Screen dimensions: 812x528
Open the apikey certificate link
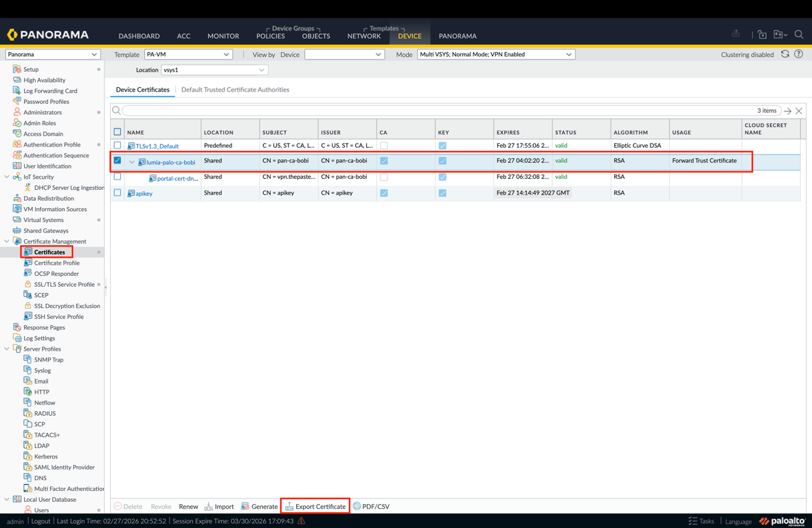pos(144,193)
